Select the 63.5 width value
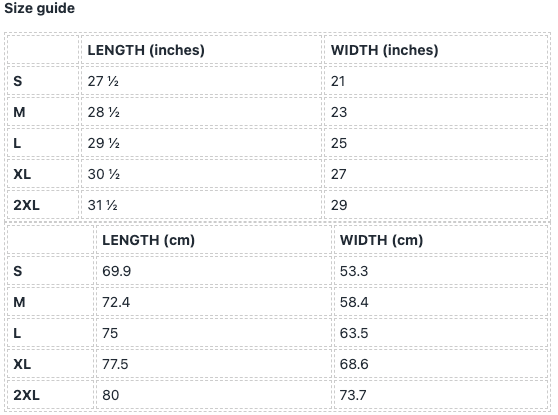Viewport: 558px width, 415px height. point(354,333)
